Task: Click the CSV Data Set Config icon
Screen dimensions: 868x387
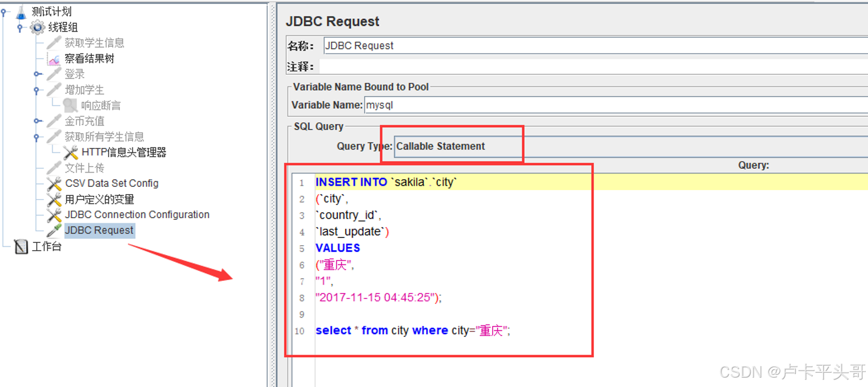Action: (54, 184)
